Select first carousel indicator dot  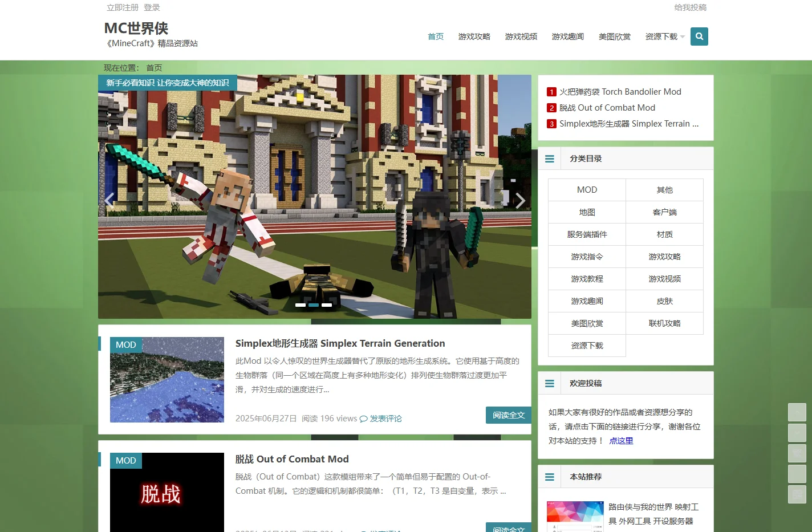coord(301,305)
